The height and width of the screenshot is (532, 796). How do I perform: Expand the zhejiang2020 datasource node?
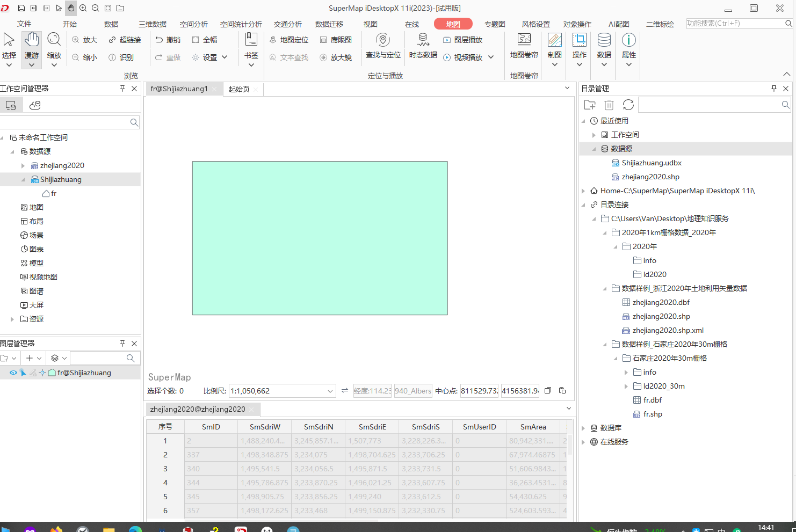(23, 166)
